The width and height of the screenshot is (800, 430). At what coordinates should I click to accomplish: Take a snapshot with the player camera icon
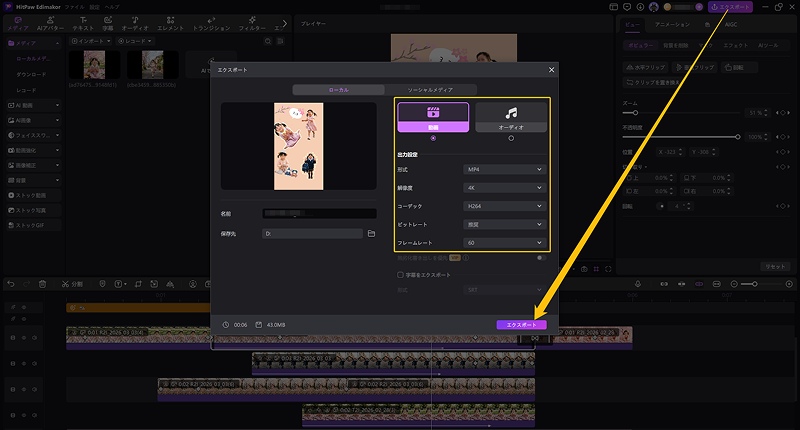coord(584,269)
